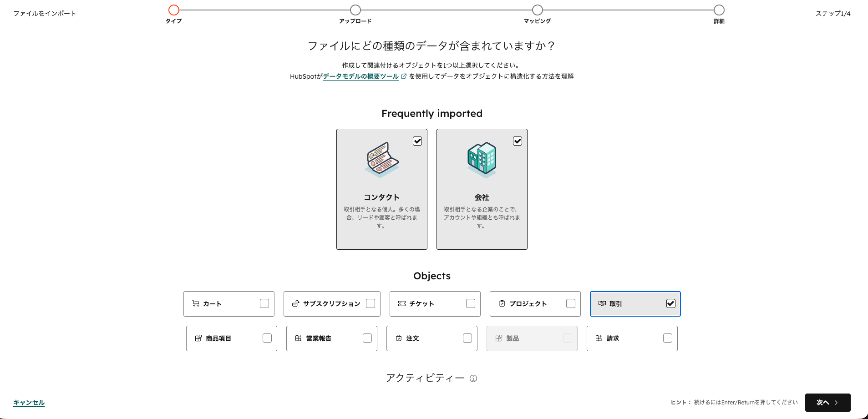Uncheck the 取引 checkbox
This screenshot has width=868, height=419.
click(x=671, y=303)
